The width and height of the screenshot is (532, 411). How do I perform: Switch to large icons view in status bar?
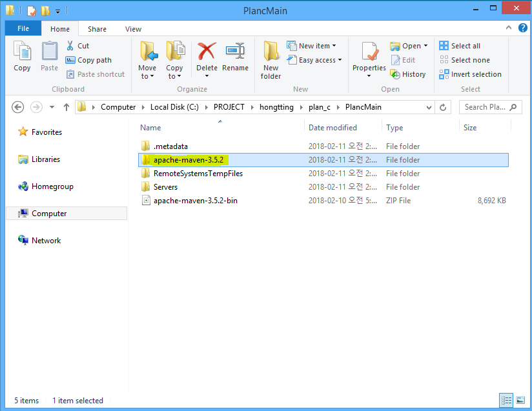tap(520, 400)
